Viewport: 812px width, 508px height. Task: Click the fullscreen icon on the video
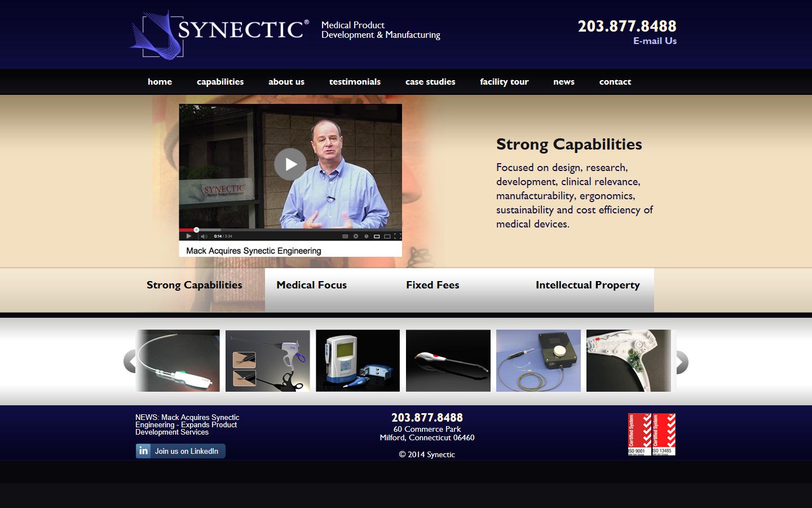tap(397, 237)
